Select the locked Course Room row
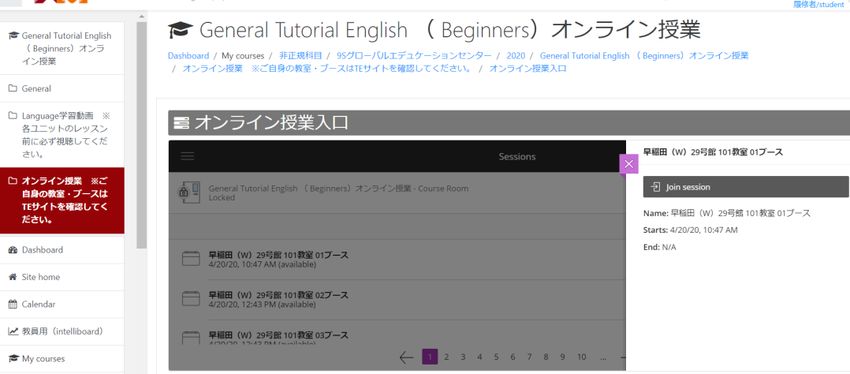 [x=398, y=193]
